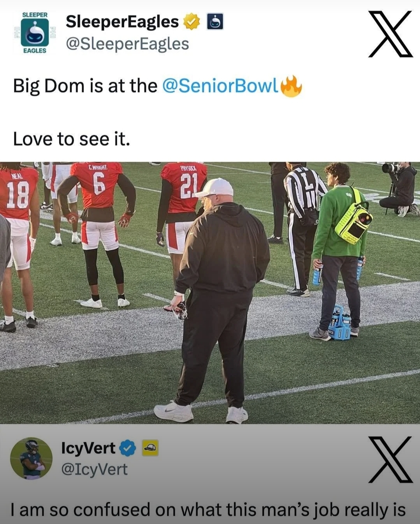Click the 'I am so confused' reply text
This screenshot has height=524, width=420.
208,510
